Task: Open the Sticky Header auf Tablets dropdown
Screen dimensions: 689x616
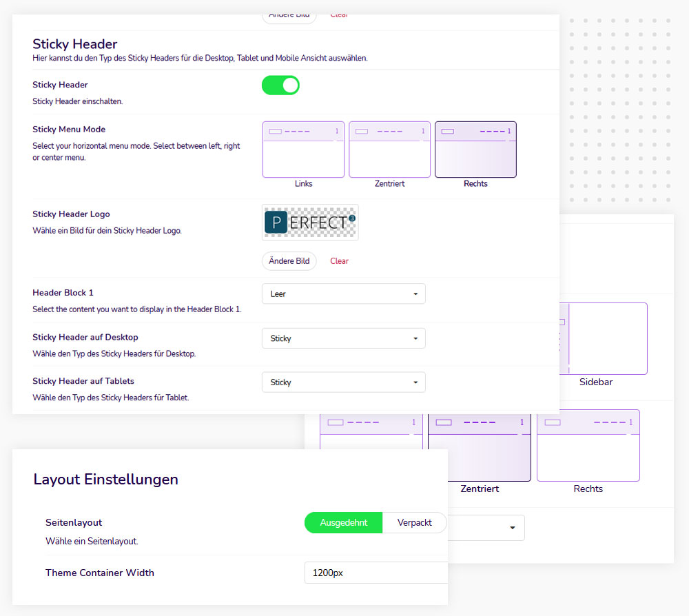Action: [x=343, y=382]
